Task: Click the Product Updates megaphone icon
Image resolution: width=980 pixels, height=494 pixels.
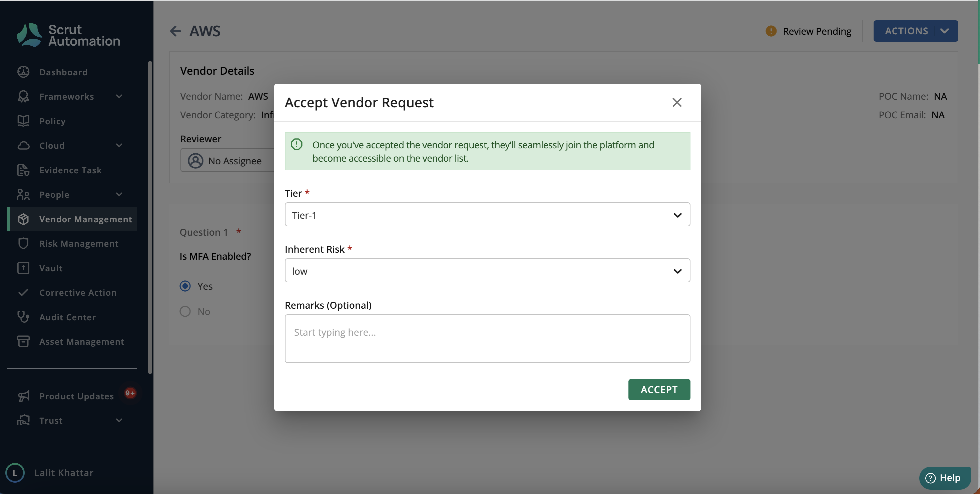Action: pyautogui.click(x=23, y=396)
